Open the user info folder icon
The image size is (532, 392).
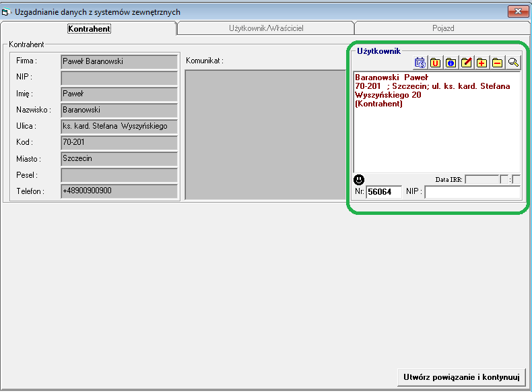pos(451,63)
